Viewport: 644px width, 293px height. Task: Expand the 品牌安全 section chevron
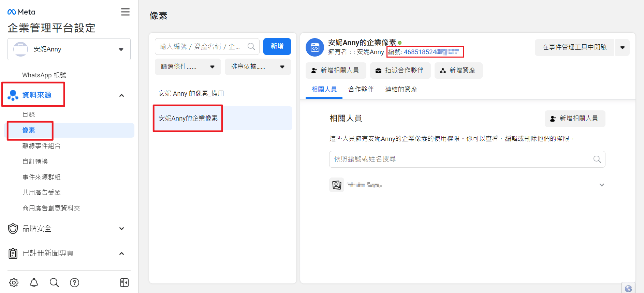coord(121,229)
